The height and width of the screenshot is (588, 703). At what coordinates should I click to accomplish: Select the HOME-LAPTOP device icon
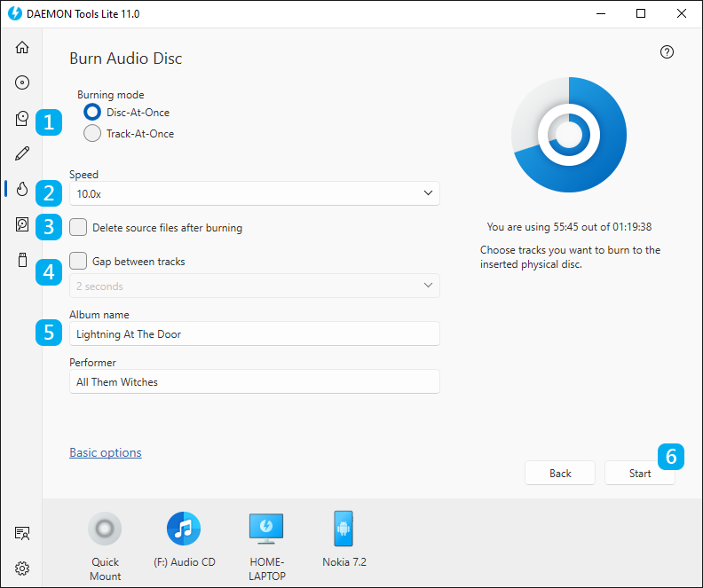[266, 529]
